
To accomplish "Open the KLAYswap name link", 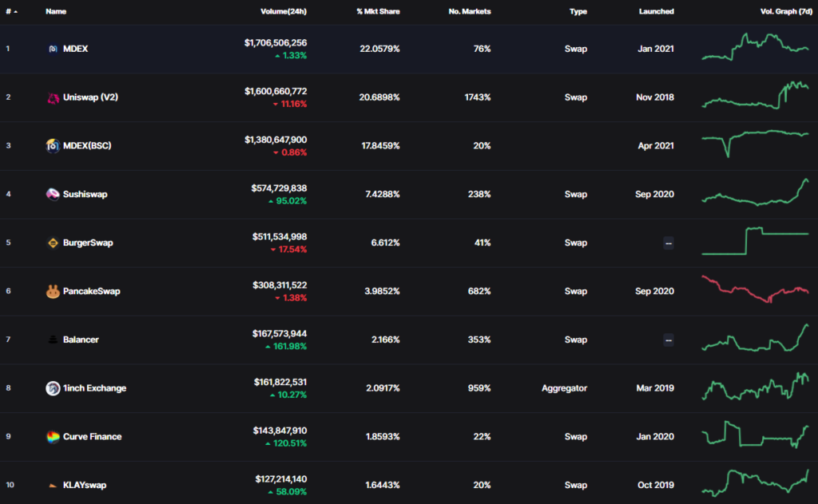I will point(85,485).
